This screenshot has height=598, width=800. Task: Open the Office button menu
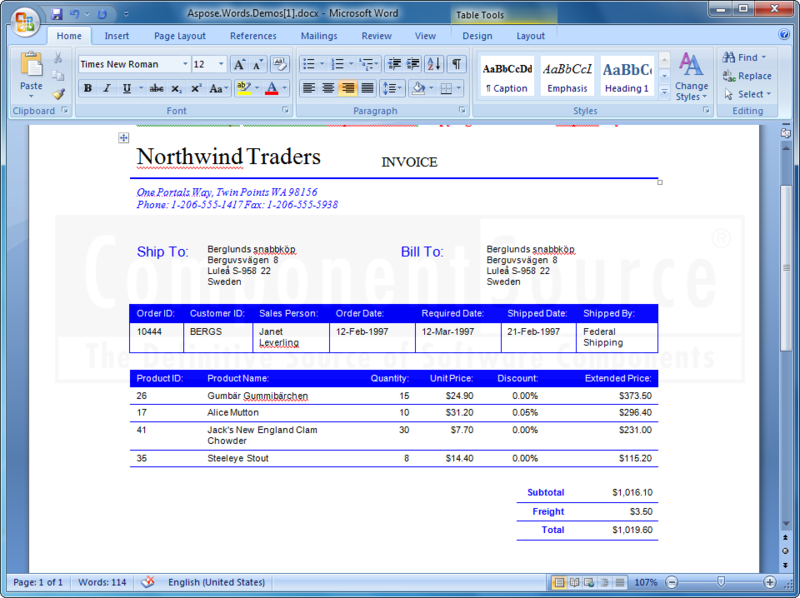tap(24, 21)
